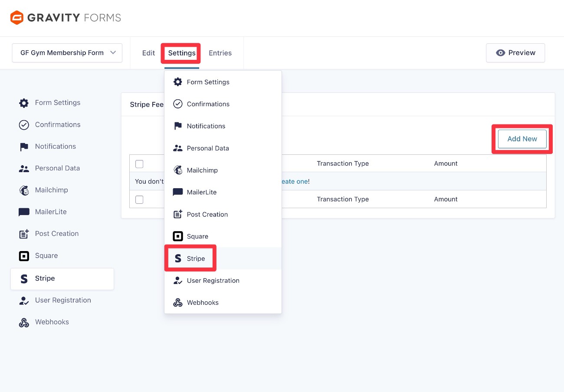Select the Stripe icon in the sidebar
This screenshot has height=392, width=564.
24,278
